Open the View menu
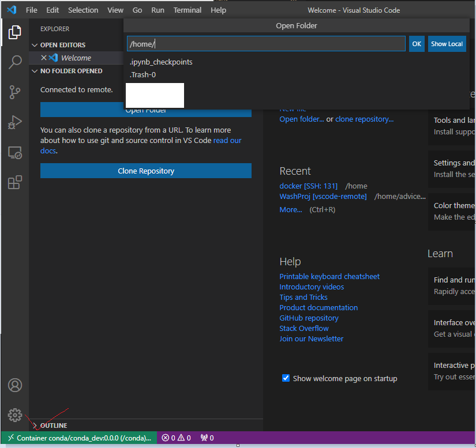Viewport: 476px width, 448px height. click(115, 10)
